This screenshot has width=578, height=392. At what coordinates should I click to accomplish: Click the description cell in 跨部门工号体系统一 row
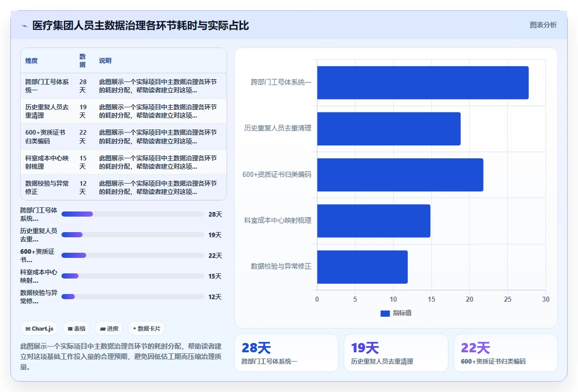[x=160, y=86]
